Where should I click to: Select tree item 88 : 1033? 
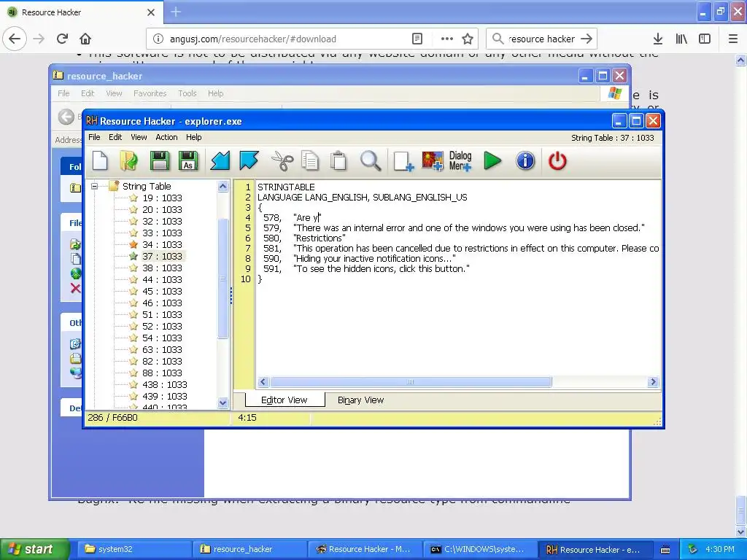tap(162, 373)
